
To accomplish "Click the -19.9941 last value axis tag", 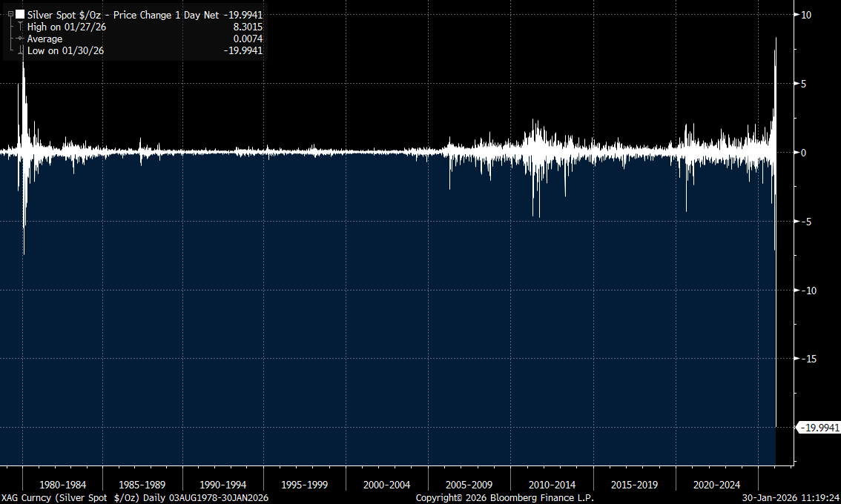I will tap(819, 428).
